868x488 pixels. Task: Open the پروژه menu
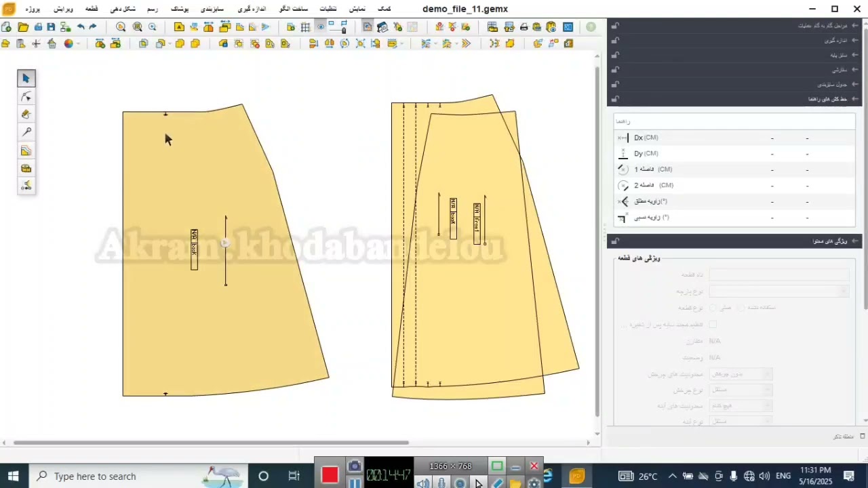[33, 9]
